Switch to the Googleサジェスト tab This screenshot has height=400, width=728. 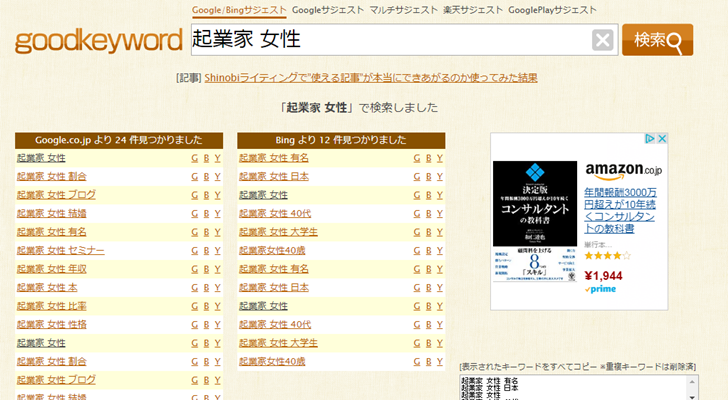point(328,10)
